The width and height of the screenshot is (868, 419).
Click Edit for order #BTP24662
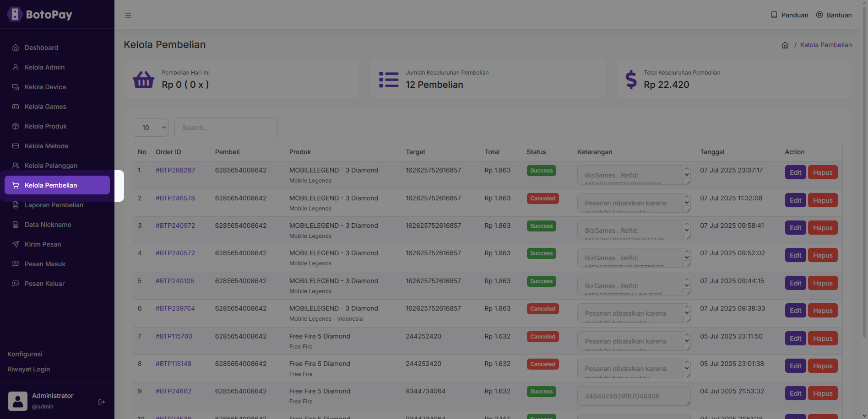tap(795, 393)
